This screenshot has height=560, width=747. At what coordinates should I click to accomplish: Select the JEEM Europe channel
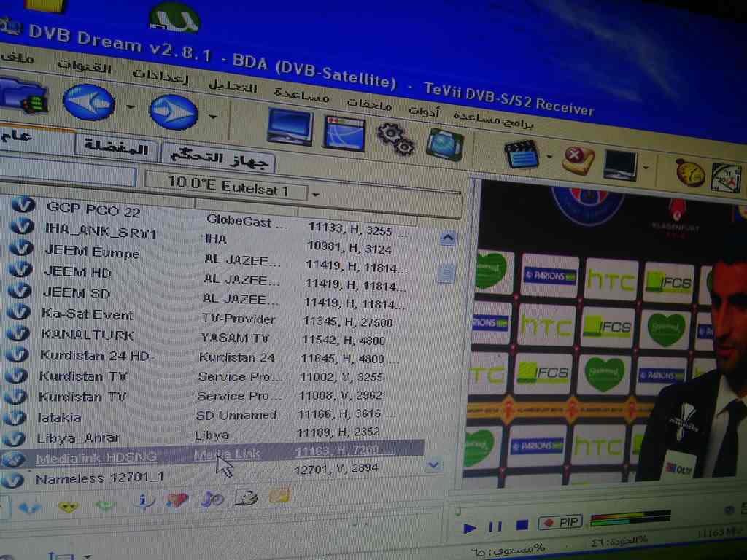tap(92, 252)
